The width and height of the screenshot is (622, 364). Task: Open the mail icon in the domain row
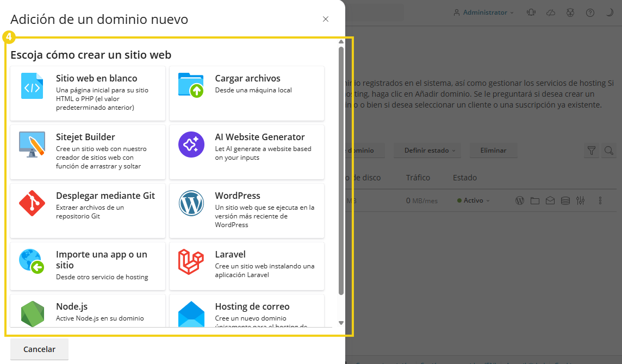pos(550,200)
